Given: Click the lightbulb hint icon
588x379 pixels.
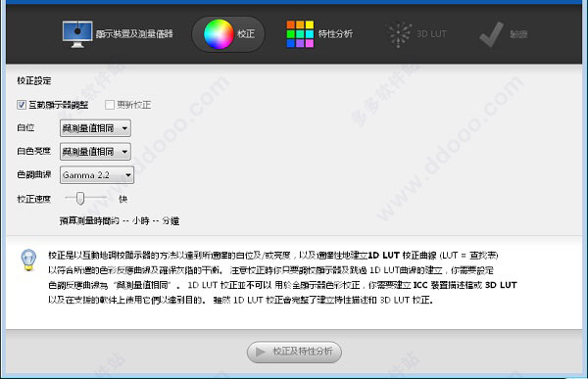Looking at the screenshot, I should click(x=28, y=260).
